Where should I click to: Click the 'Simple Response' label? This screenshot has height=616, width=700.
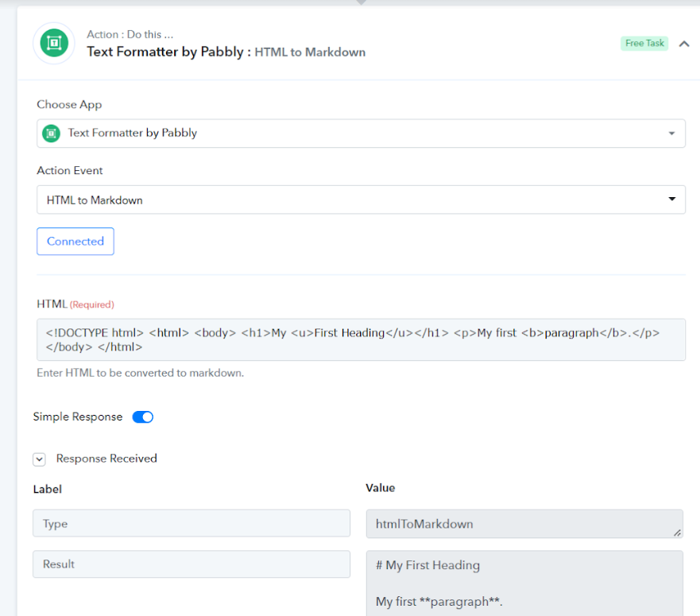(x=78, y=416)
